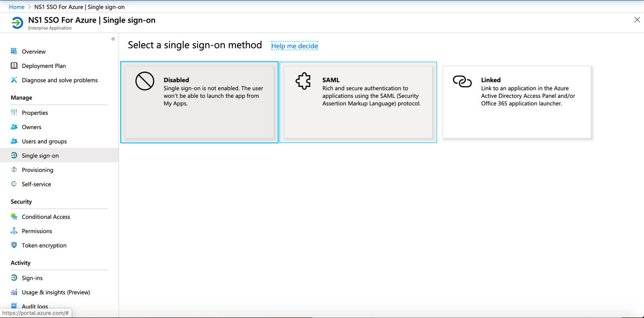This screenshot has height=318, width=644.
Task: Close the Single sign-on blade
Action: [637, 20]
